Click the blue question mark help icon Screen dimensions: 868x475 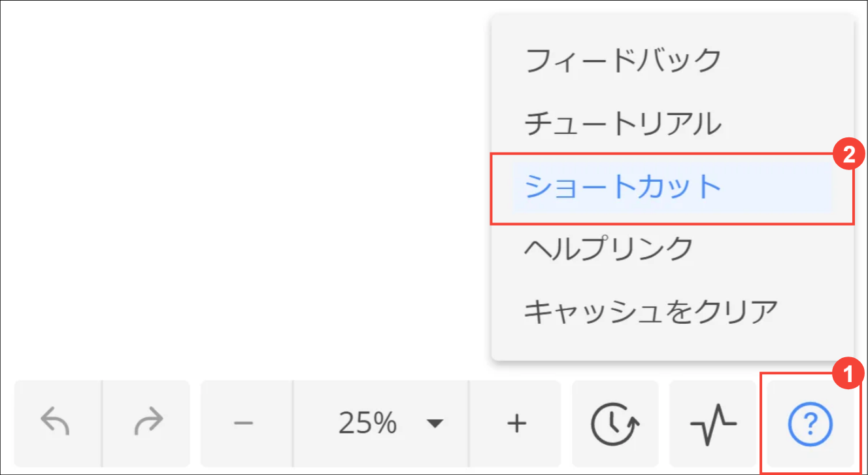tap(810, 425)
